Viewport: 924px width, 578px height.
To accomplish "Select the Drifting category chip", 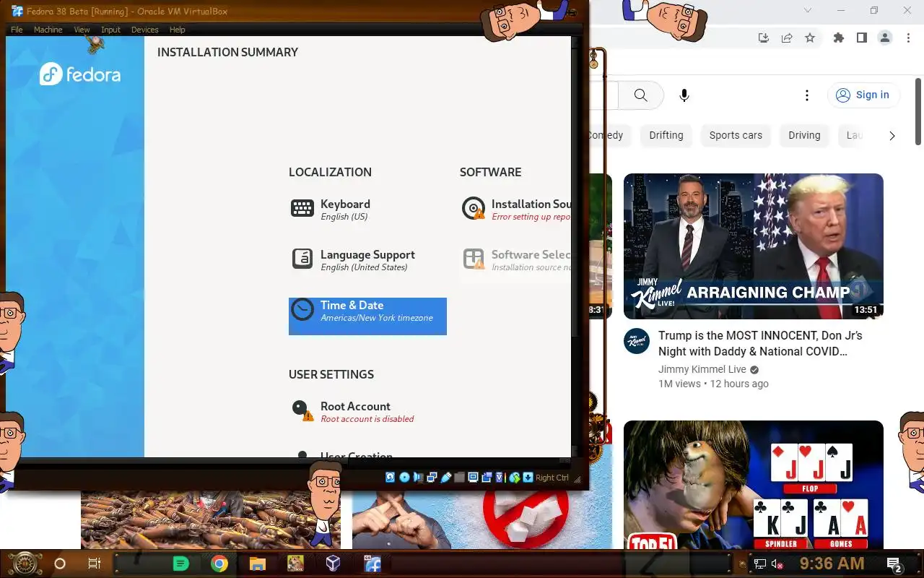I will tap(666, 135).
